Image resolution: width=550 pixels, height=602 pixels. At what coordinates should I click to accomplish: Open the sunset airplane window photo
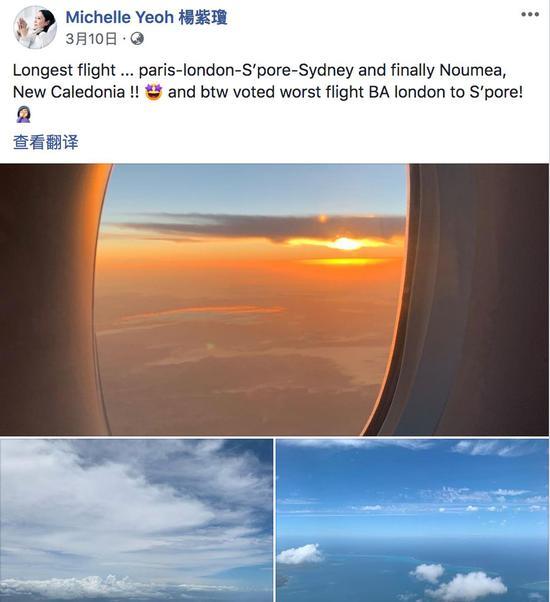click(x=274, y=299)
